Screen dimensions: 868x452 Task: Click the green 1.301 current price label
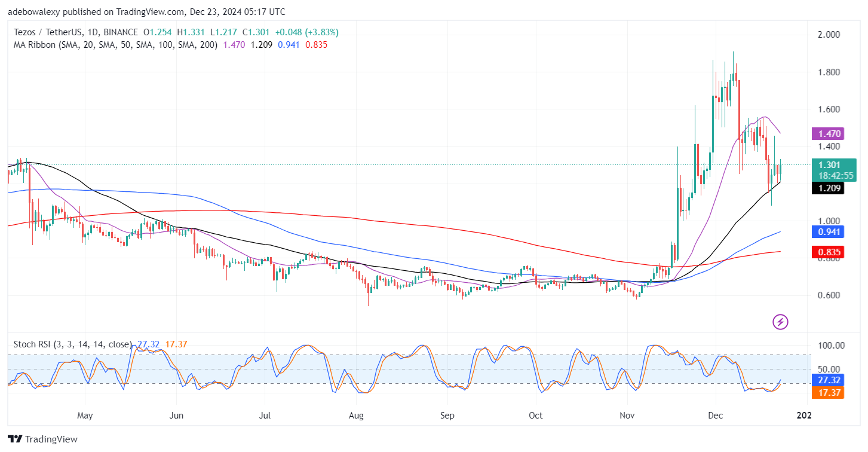[x=829, y=165]
